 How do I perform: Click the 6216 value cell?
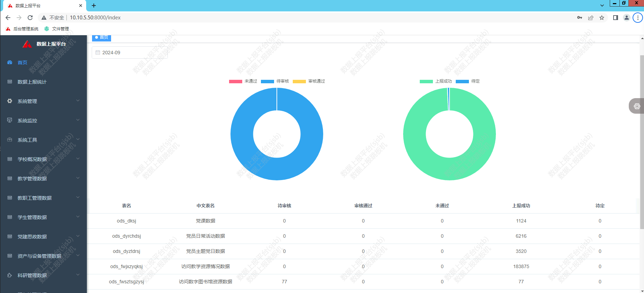[x=521, y=236]
